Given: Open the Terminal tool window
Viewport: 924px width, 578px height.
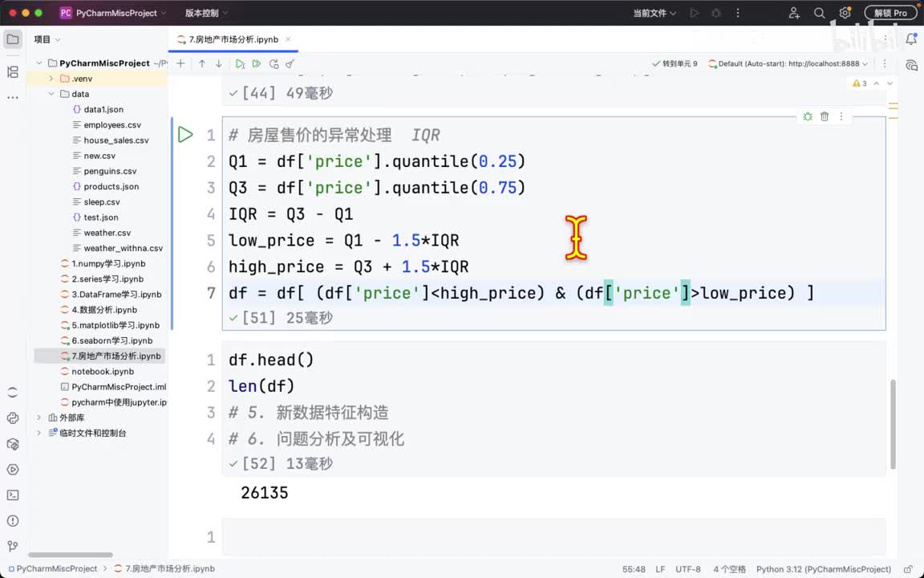Looking at the screenshot, I should (x=12, y=495).
